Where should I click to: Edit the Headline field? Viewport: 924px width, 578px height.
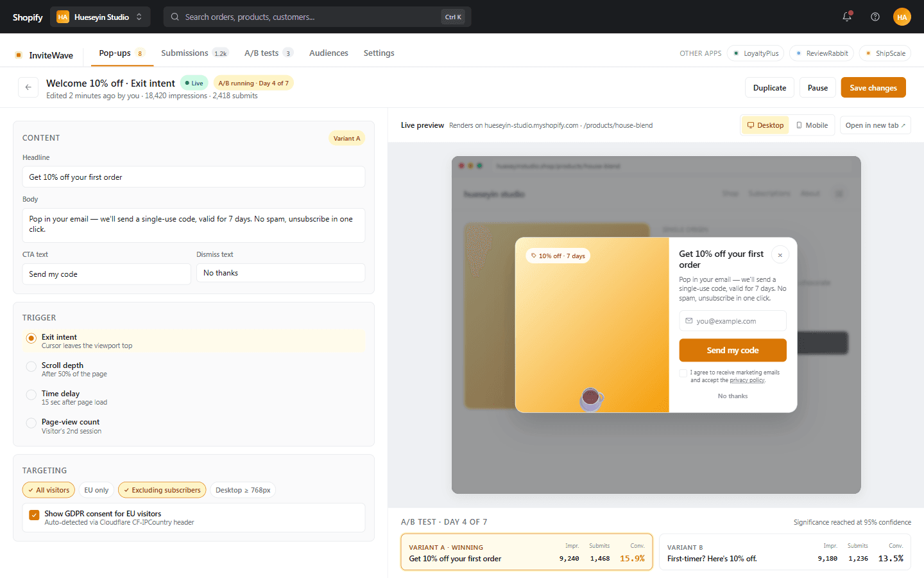(x=194, y=177)
